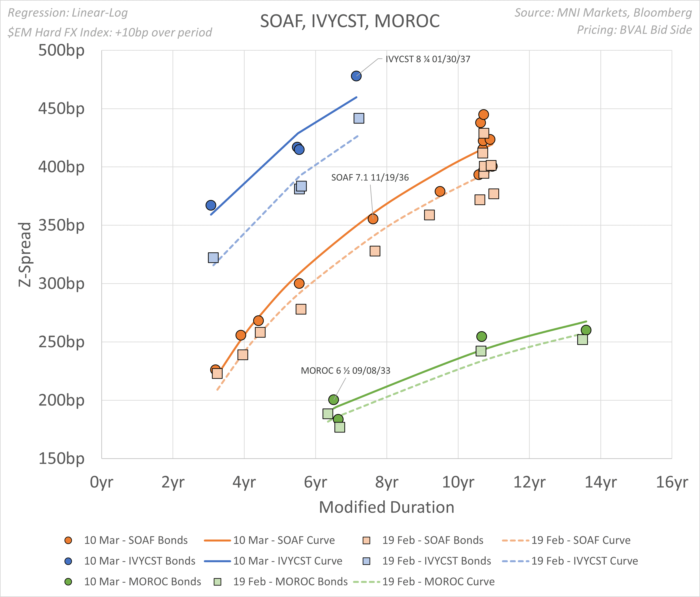Click the dashed orange 19 Feb SOAF Curve legend line

coord(516,540)
